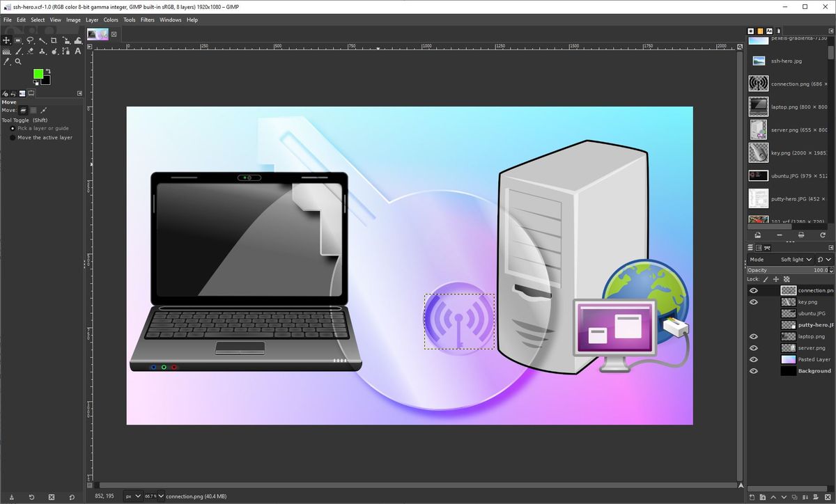Select the Eraser tool

(x=29, y=51)
